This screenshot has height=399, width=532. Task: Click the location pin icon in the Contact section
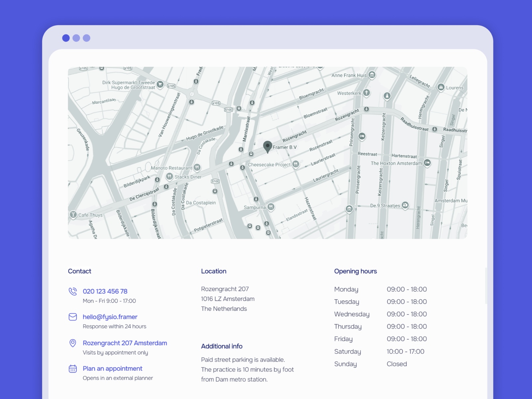click(72, 343)
